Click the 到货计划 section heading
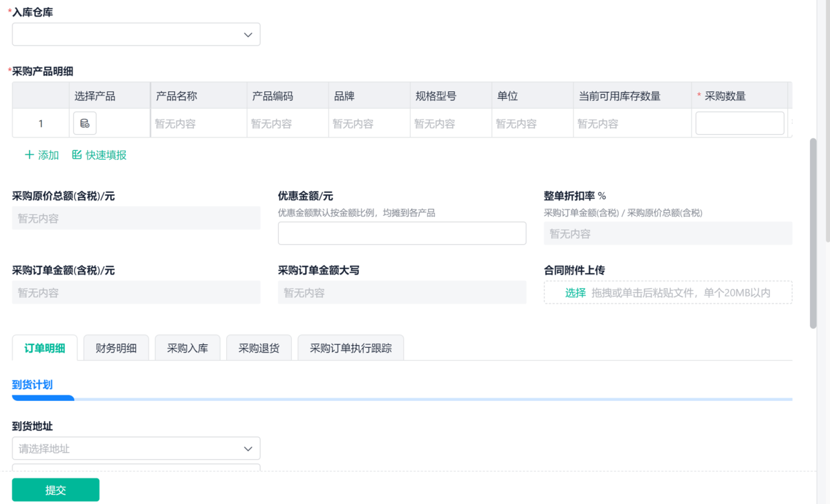830x504 pixels. [33, 384]
